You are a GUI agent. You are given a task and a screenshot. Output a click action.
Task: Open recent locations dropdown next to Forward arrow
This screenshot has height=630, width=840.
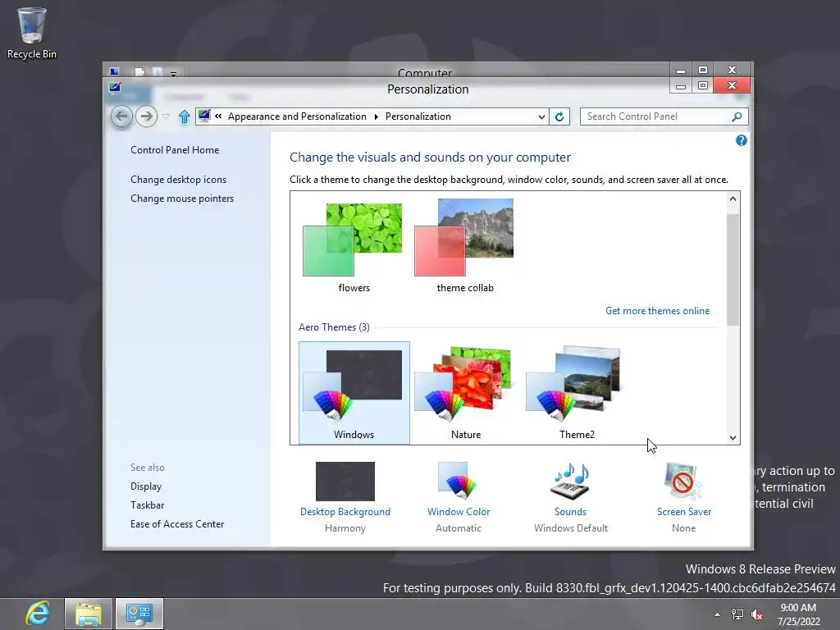click(x=166, y=116)
